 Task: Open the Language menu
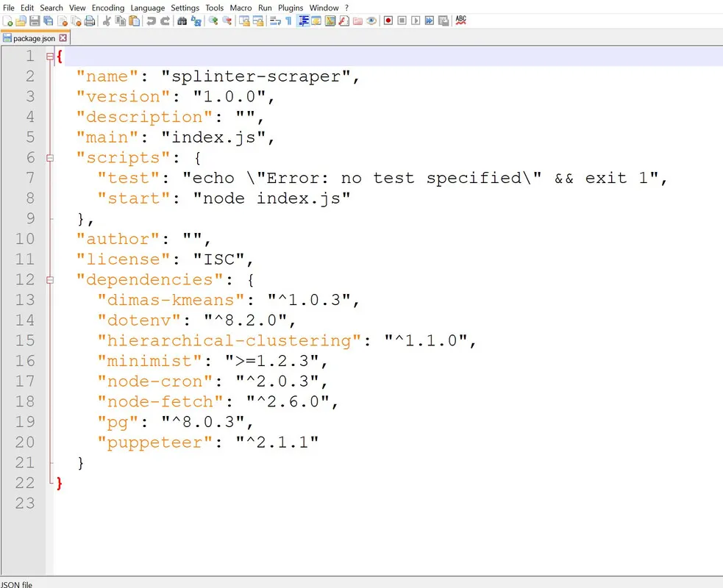pos(148,8)
